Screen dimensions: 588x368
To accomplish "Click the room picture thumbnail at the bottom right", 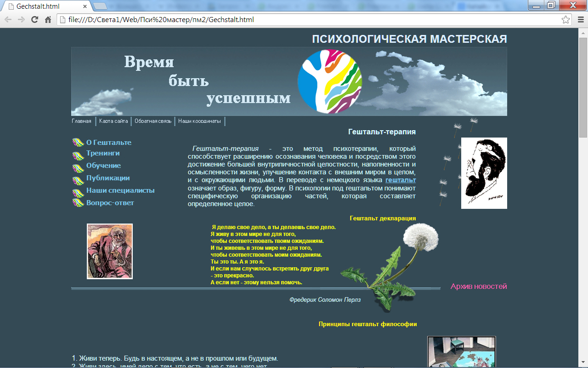I will (x=462, y=352).
